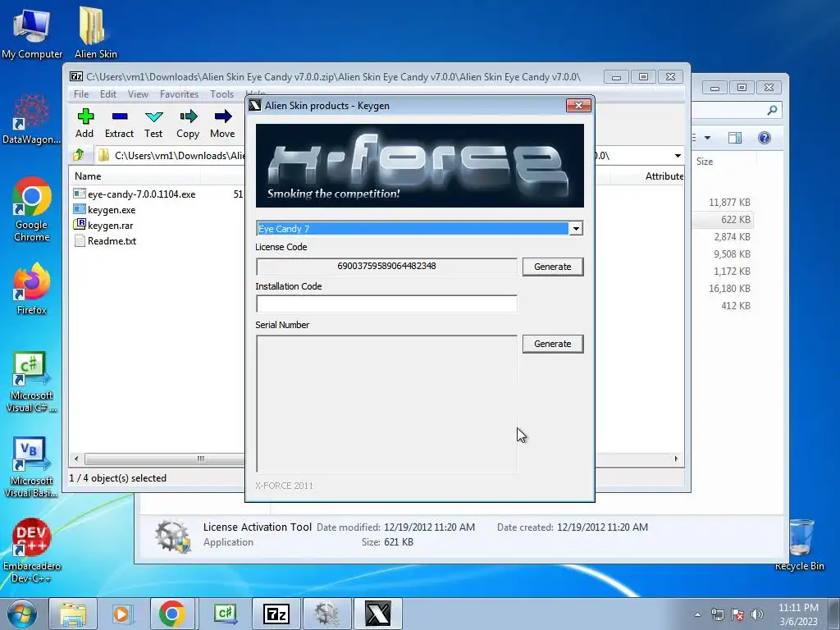Open the Alien Skin desktop folder
The image size is (840, 630).
click(95, 32)
